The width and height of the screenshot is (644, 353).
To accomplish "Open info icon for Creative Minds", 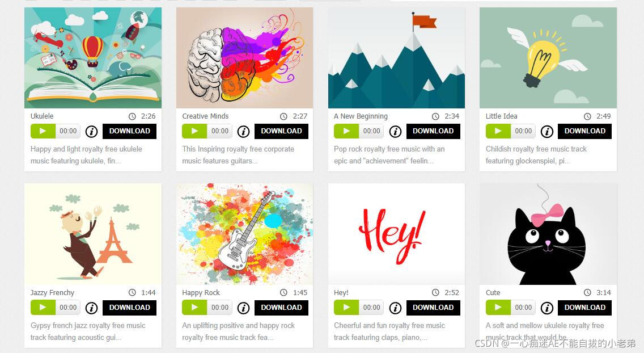I will pos(244,132).
